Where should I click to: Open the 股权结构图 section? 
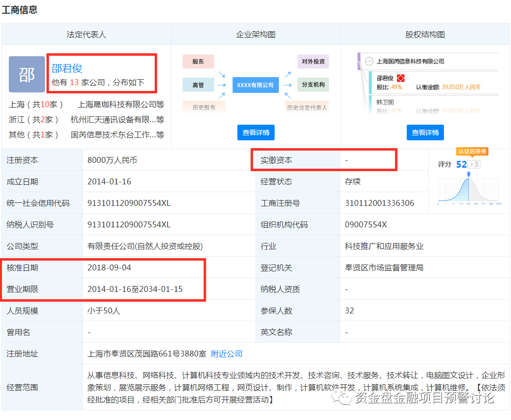[425, 34]
